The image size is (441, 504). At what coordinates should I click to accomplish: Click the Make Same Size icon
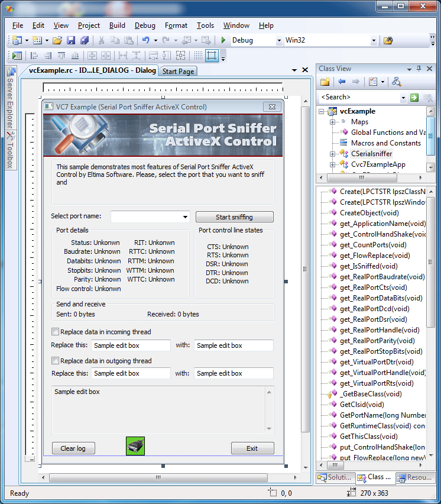[x=180, y=56]
